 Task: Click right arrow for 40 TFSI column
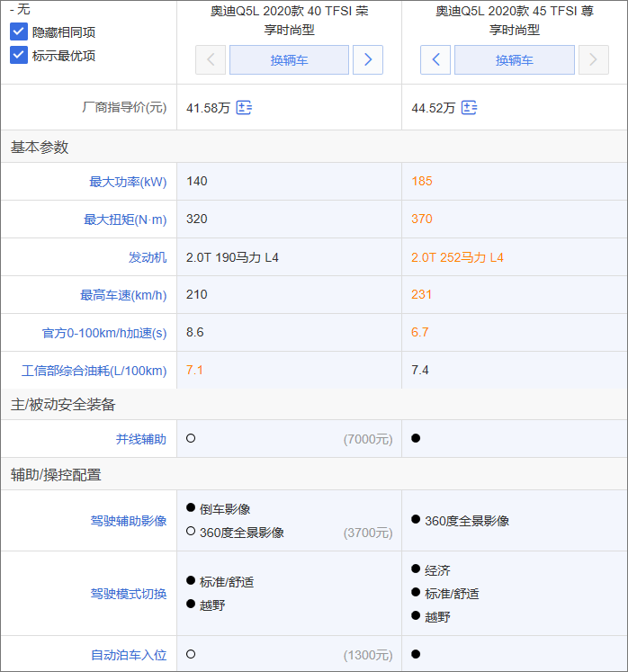[x=368, y=60]
